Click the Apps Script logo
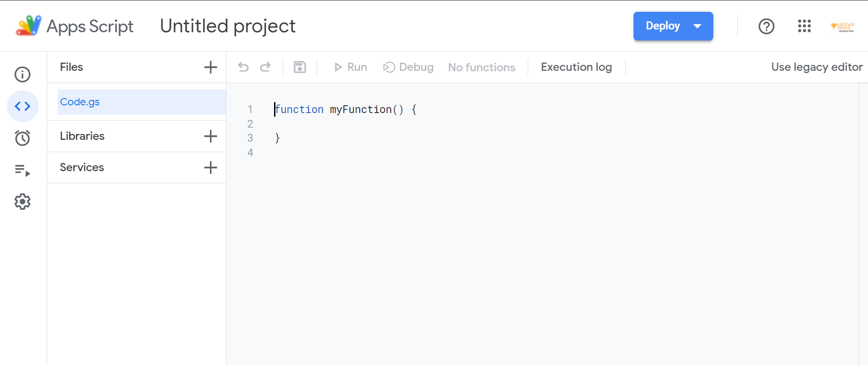Viewport: 868px width, 365px height. [29, 26]
